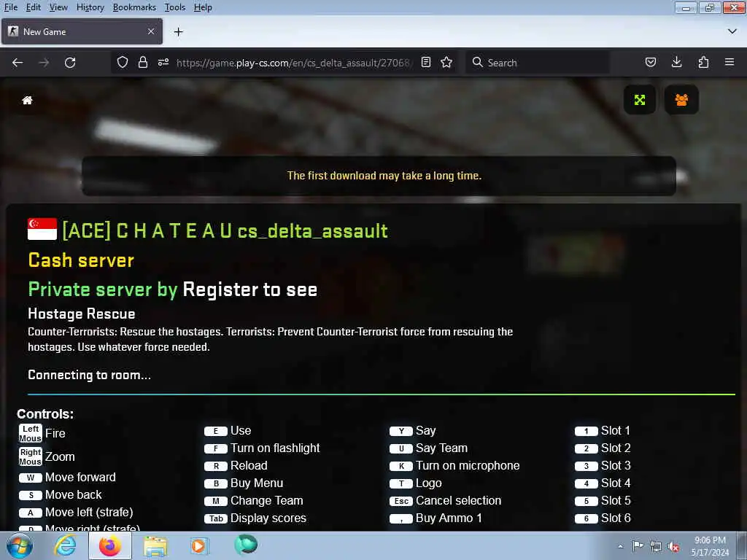Click the Connecting to room status text
The width and height of the screenshot is (747, 560).
coord(90,375)
